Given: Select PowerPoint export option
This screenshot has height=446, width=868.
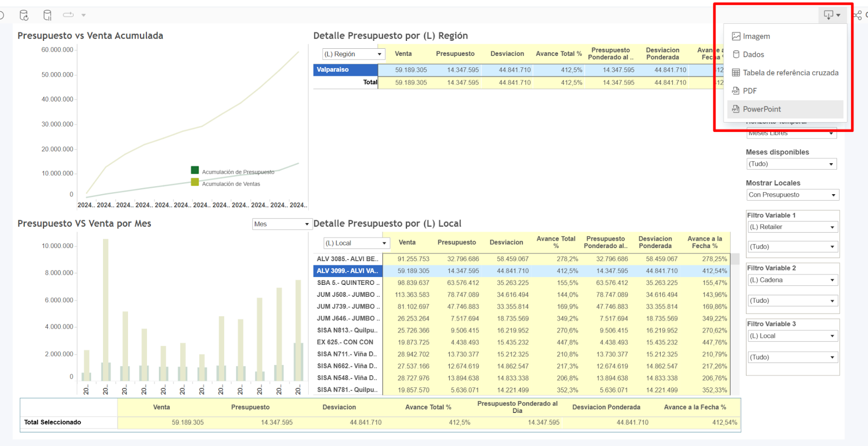Looking at the screenshot, I should coord(762,109).
